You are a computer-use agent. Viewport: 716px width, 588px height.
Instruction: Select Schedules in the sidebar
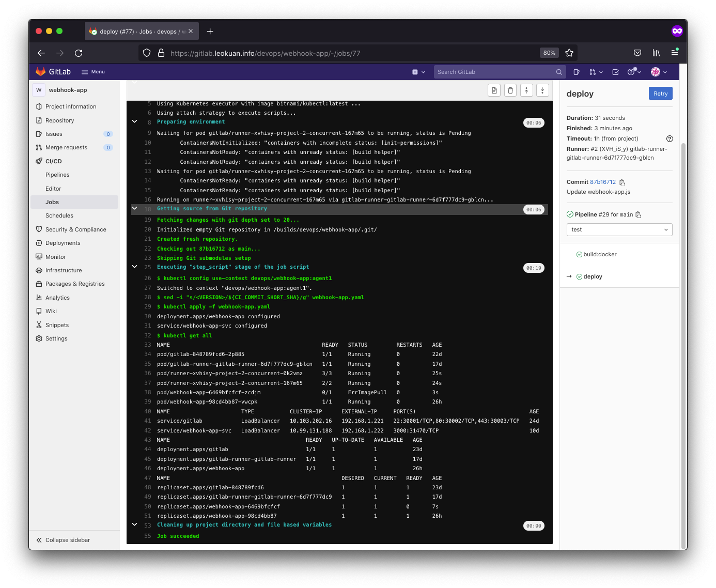[x=59, y=215]
